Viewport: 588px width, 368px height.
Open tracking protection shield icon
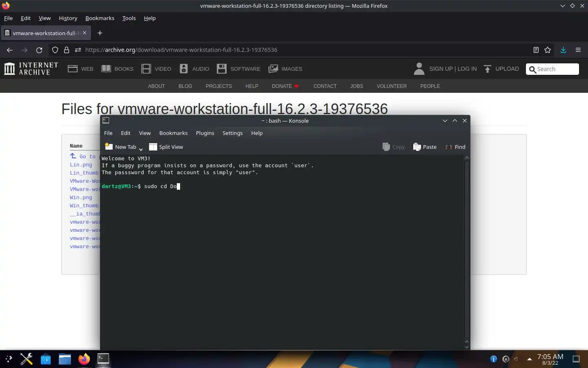[55, 50]
